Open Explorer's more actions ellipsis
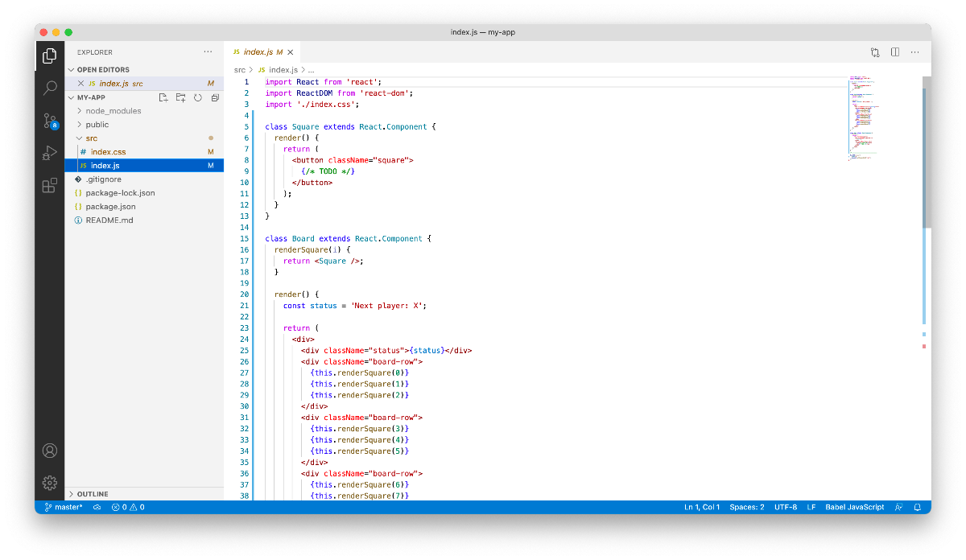 (208, 52)
